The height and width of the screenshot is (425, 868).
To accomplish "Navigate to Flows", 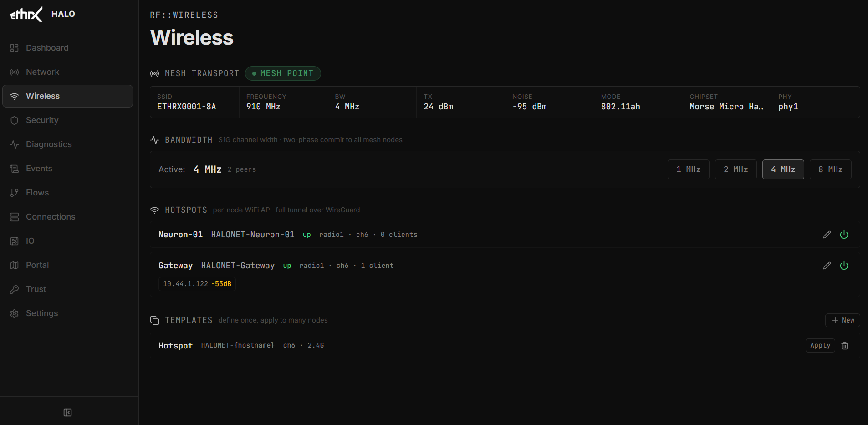I will pos(67,193).
